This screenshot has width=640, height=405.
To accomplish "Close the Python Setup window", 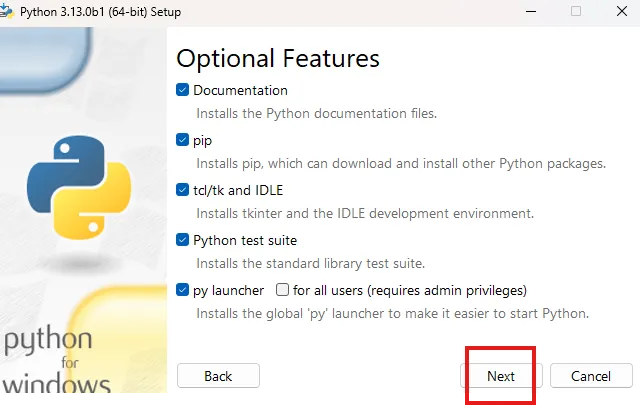I will (x=622, y=11).
